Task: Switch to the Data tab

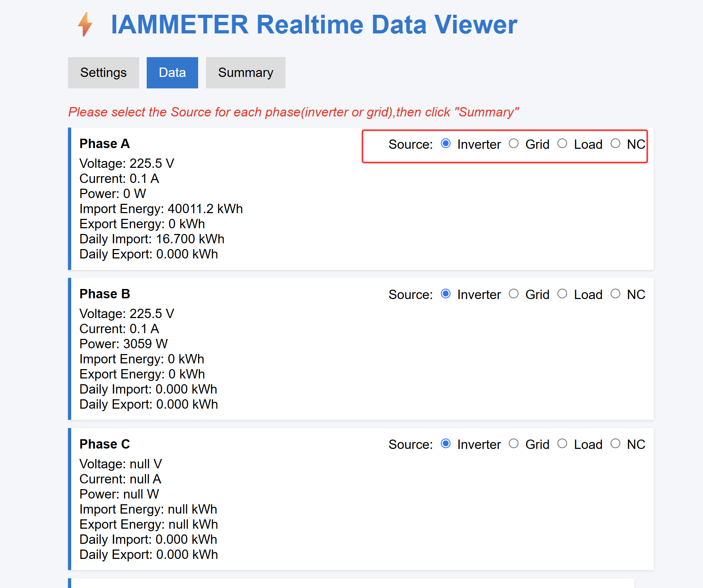Action: [x=172, y=73]
